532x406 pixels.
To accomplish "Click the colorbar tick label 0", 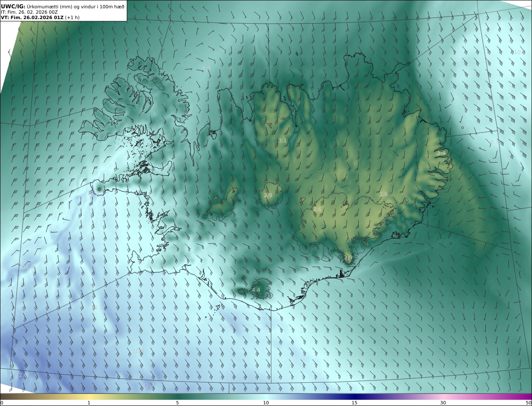I will [2, 403].
